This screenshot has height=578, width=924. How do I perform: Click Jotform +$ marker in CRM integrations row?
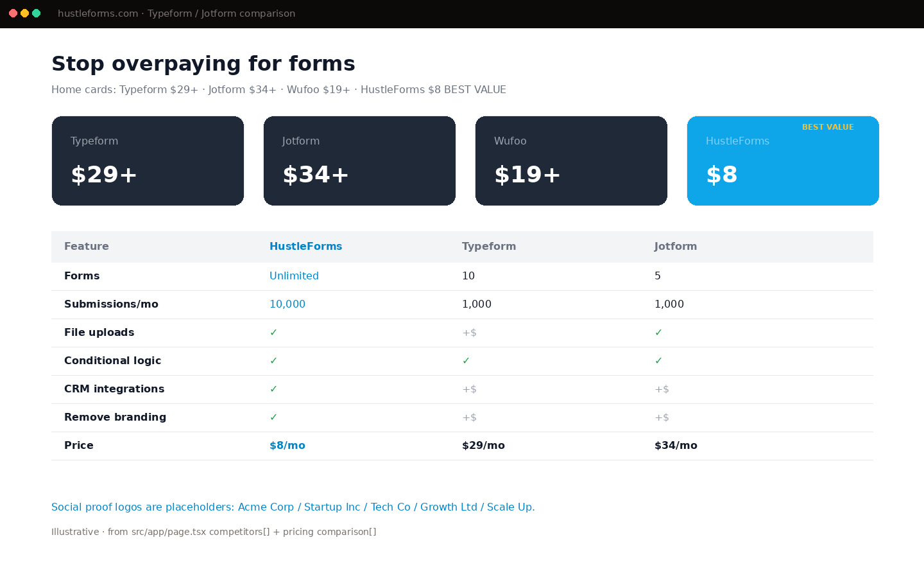pyautogui.click(x=662, y=389)
